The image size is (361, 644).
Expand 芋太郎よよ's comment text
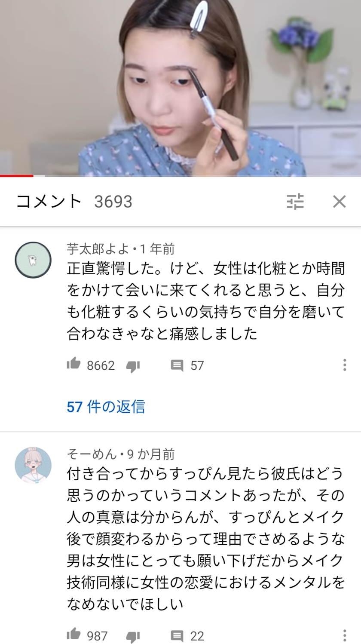coord(206,301)
